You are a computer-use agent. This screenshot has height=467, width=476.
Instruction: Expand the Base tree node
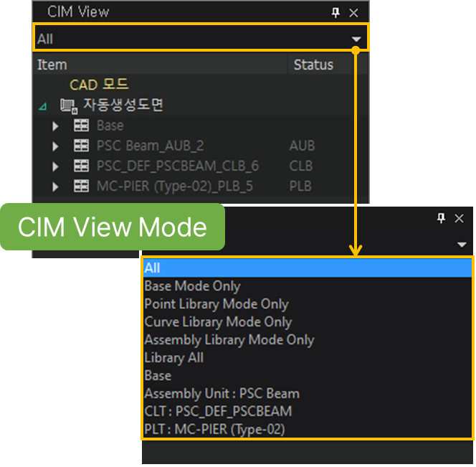click(55, 126)
